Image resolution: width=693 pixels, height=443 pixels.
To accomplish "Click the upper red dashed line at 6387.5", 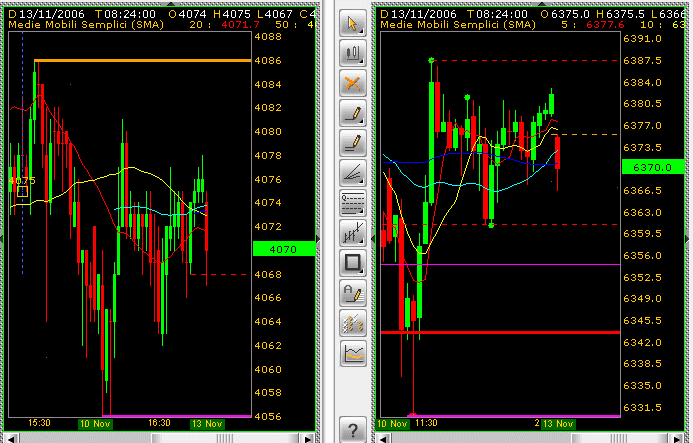I will point(526,60).
